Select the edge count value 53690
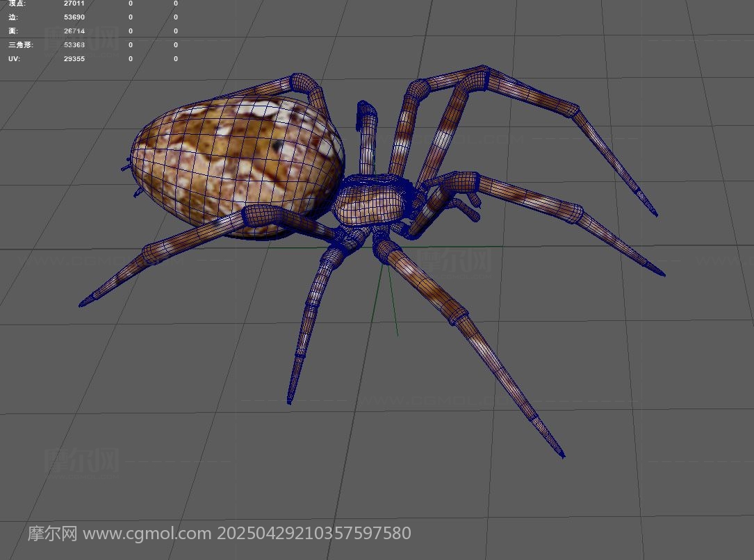The image size is (754, 560). (x=74, y=17)
